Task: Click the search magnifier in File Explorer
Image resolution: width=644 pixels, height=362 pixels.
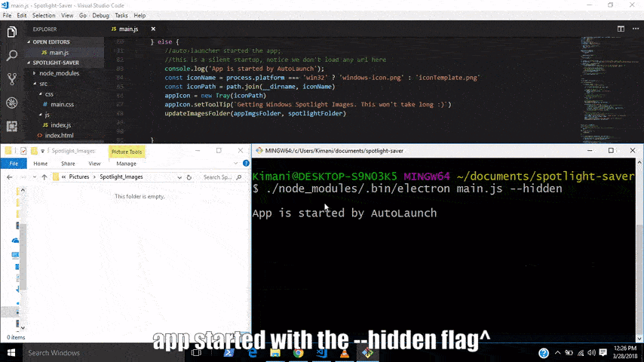Action: point(239,177)
